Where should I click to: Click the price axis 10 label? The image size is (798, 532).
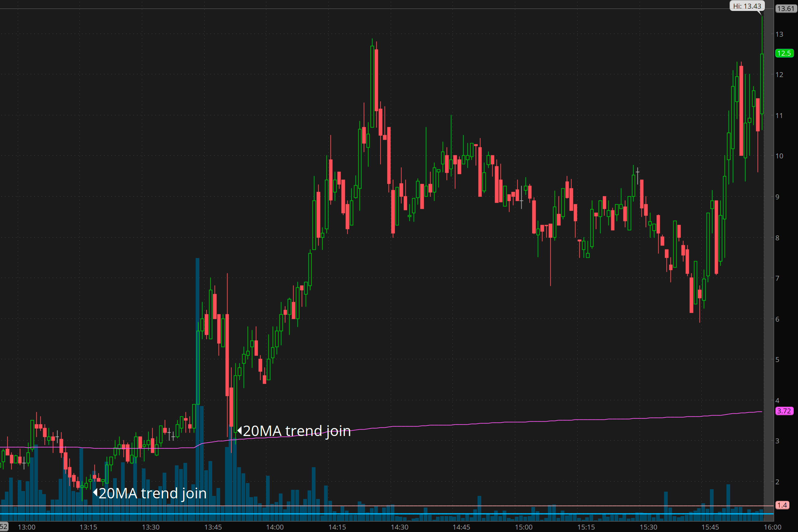coord(779,156)
